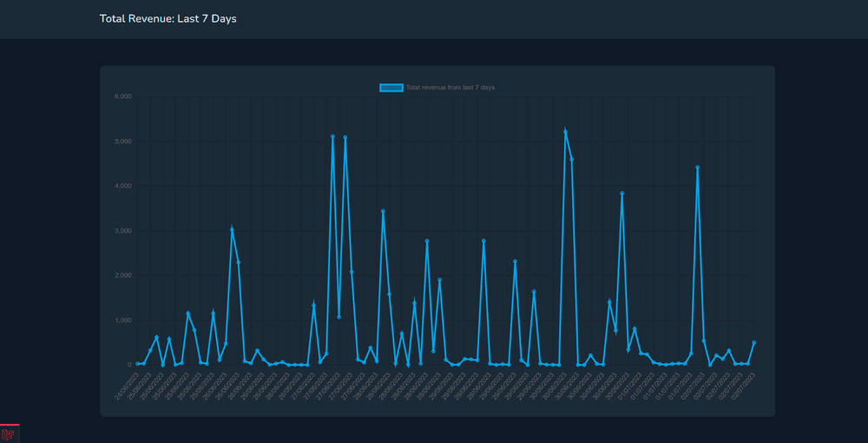The image size is (868, 443).
Task: Click the last data point on the line
Action: click(x=753, y=343)
